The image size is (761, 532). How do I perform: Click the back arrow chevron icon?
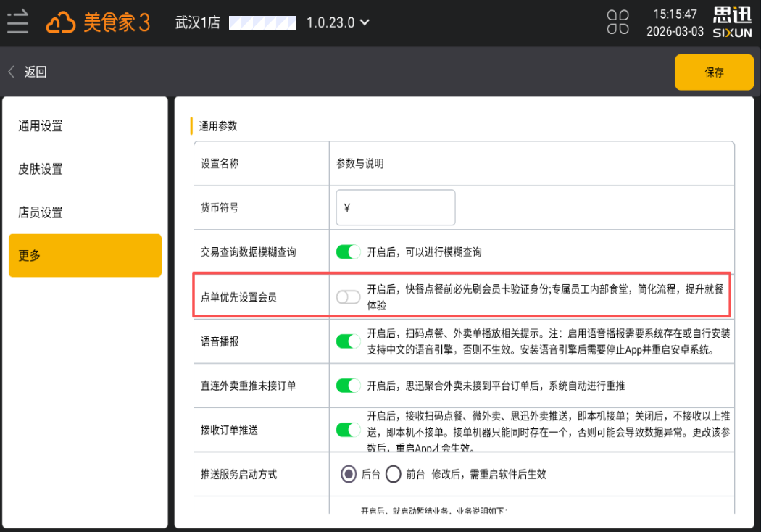click(12, 72)
